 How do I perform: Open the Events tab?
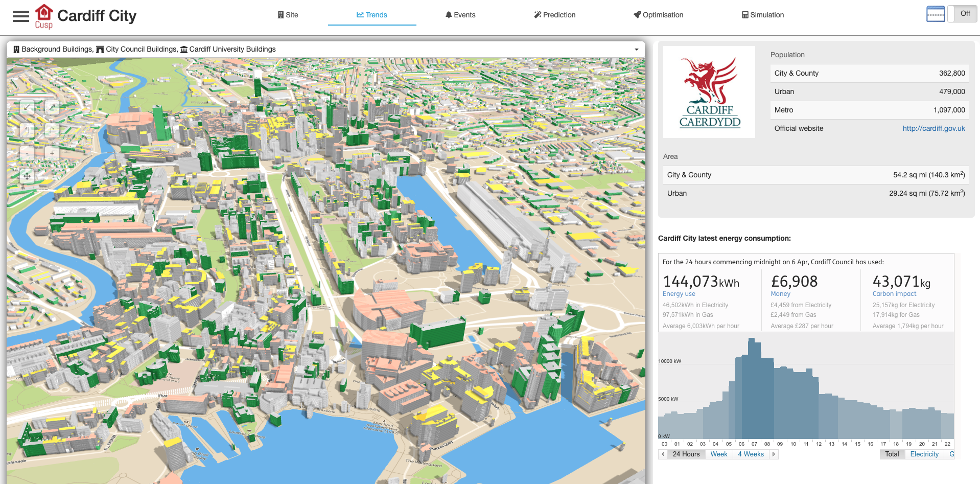460,15
